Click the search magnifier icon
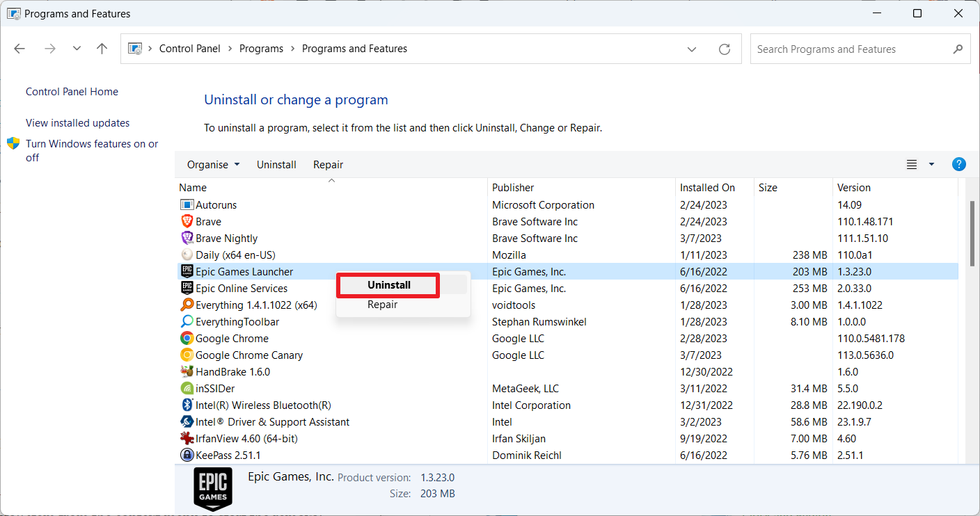980x516 pixels. pos(958,49)
